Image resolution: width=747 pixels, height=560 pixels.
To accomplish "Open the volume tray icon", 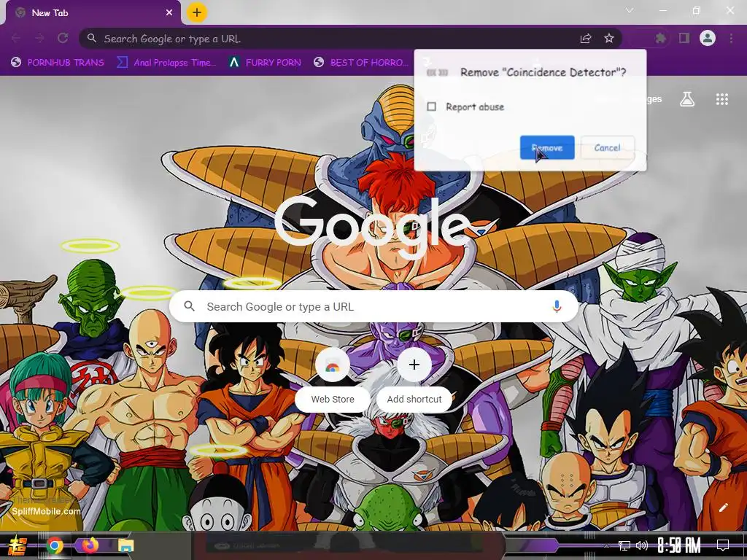I will tap(642, 545).
